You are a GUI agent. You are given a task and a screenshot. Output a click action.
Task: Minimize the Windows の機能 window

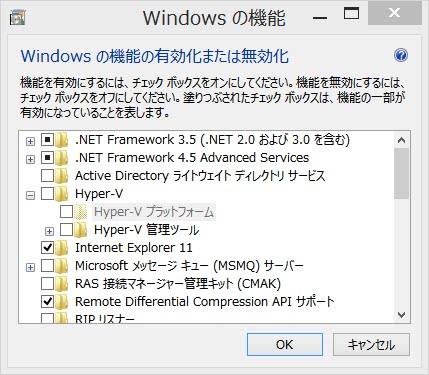[320, 17]
